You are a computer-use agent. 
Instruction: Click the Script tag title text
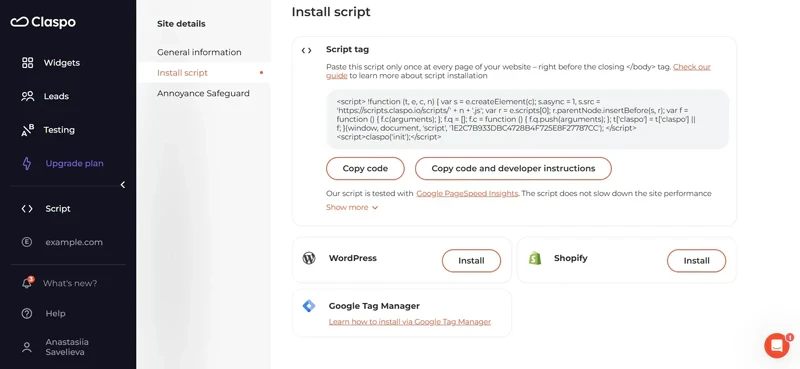tap(347, 50)
